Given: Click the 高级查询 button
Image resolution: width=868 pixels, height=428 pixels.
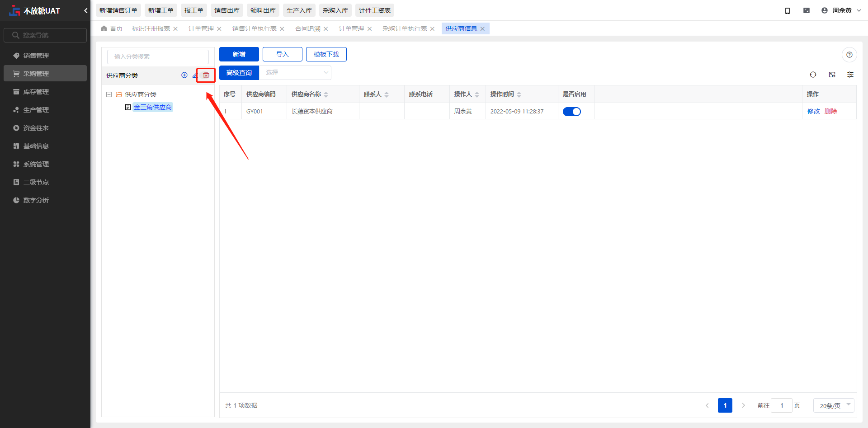Looking at the screenshot, I should click(239, 72).
